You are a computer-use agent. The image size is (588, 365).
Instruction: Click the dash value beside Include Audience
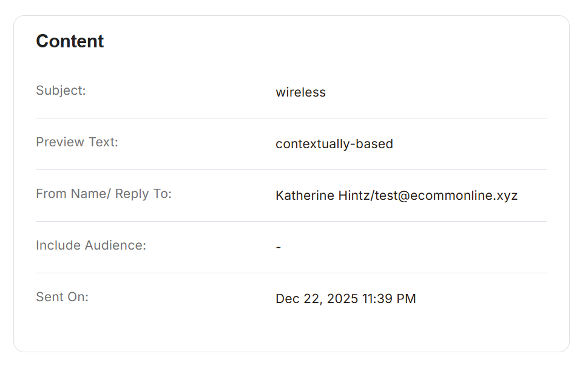tap(278, 248)
